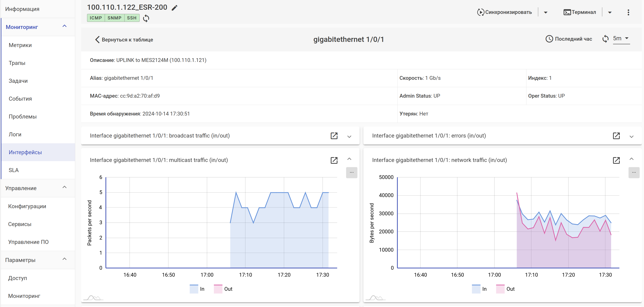This screenshot has width=644, height=307.
Task: Open Трапы in the monitoring menu
Action: click(x=17, y=63)
